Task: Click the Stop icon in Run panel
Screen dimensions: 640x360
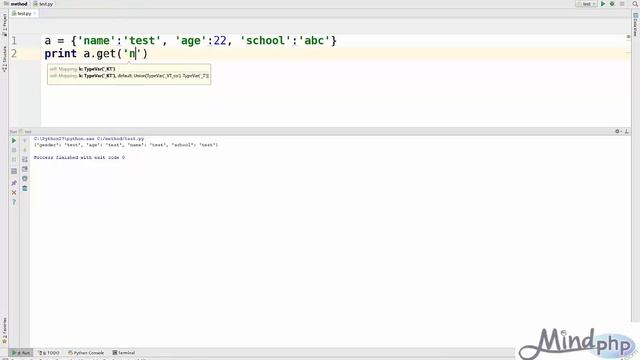Action: (14, 150)
